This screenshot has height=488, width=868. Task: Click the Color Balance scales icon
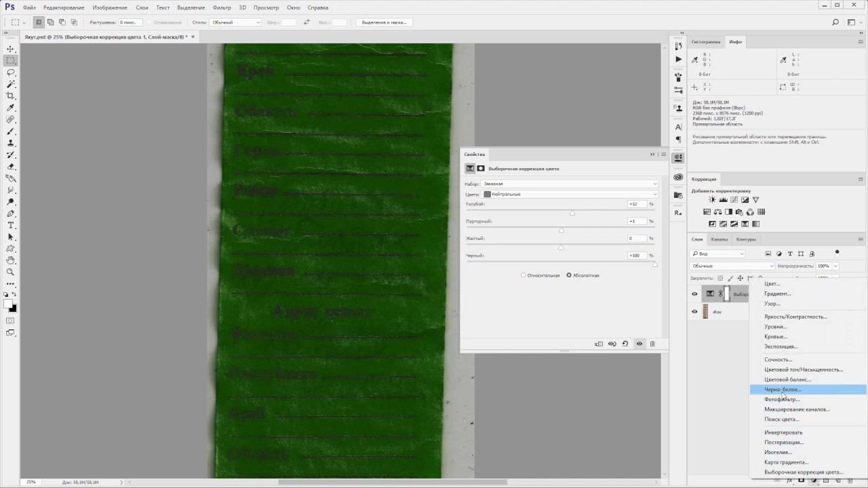[717, 212]
